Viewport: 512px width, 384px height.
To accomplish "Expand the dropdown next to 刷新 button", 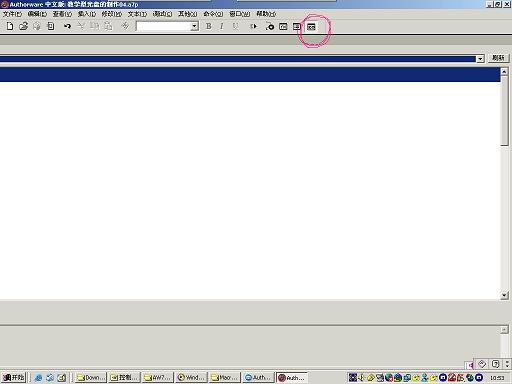I will click(x=480, y=59).
